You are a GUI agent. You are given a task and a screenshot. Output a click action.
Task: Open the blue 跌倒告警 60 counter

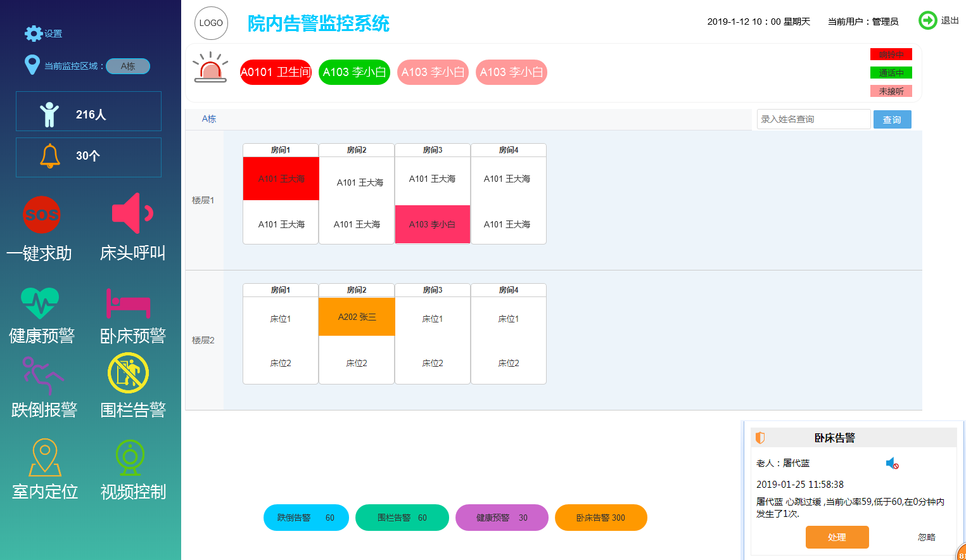(x=306, y=518)
